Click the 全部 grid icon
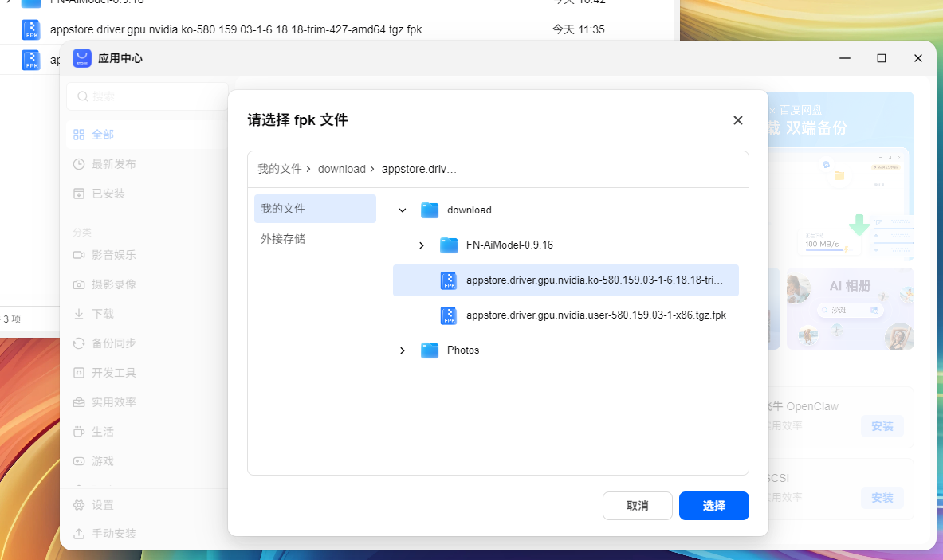The width and height of the screenshot is (943, 560). point(79,135)
